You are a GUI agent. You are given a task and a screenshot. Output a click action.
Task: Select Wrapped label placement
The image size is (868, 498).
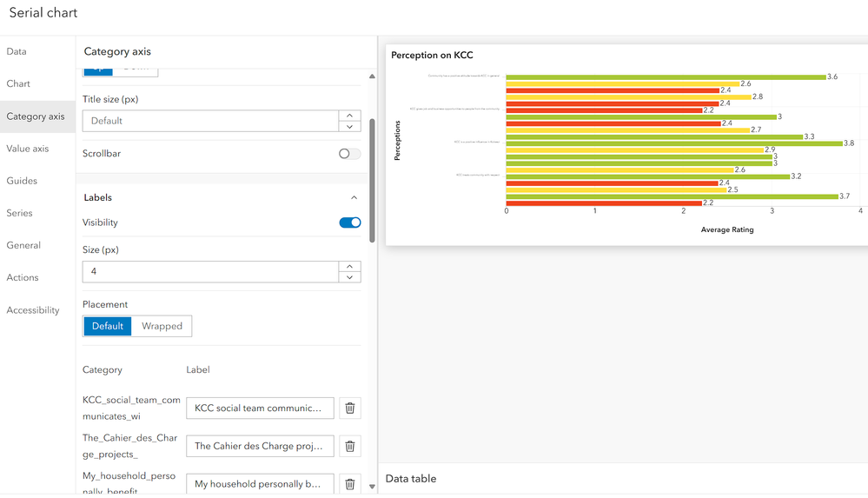point(162,326)
